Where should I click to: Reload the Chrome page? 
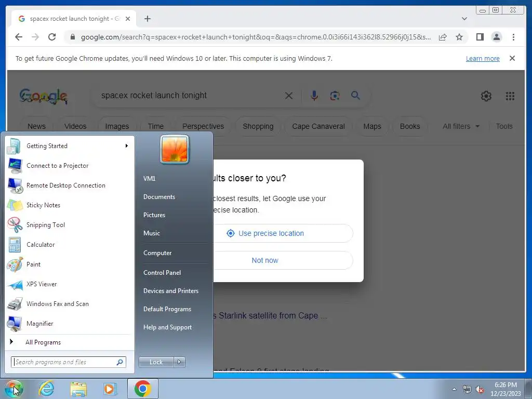[52, 37]
